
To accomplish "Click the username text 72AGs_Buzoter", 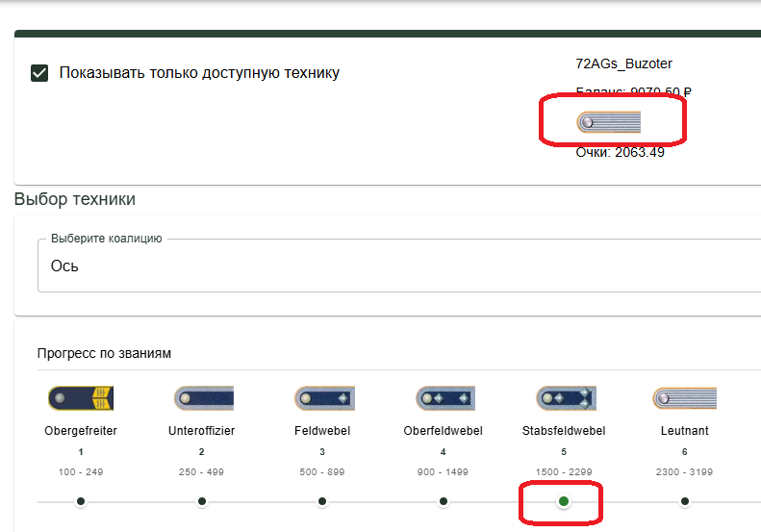I will [x=624, y=63].
